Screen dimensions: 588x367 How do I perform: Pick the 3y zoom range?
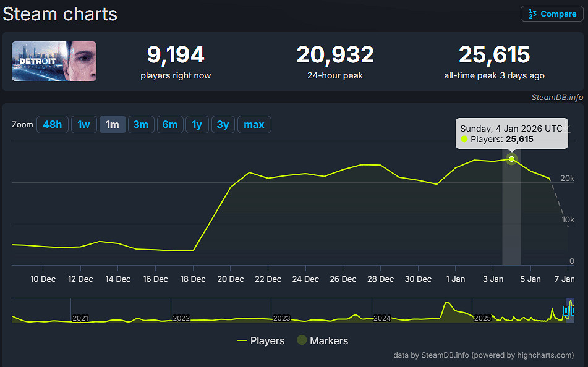[223, 125]
